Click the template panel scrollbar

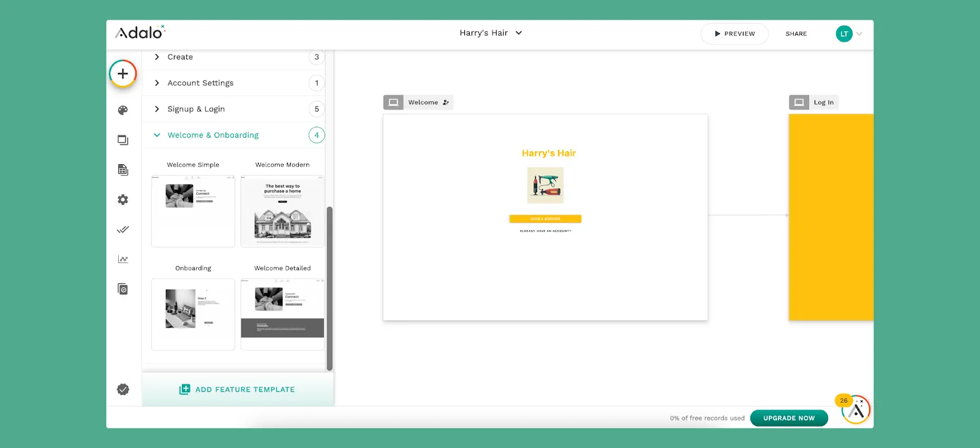pyautogui.click(x=330, y=288)
